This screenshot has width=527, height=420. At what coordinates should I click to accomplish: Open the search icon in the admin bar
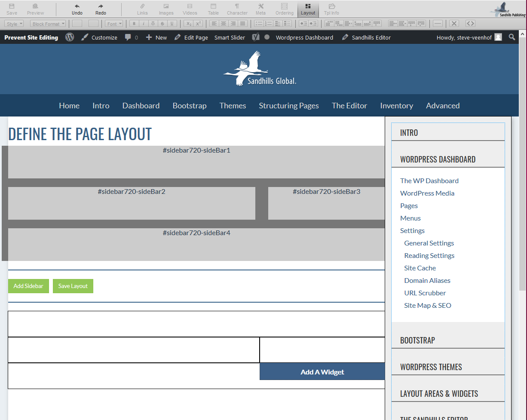[512, 37]
